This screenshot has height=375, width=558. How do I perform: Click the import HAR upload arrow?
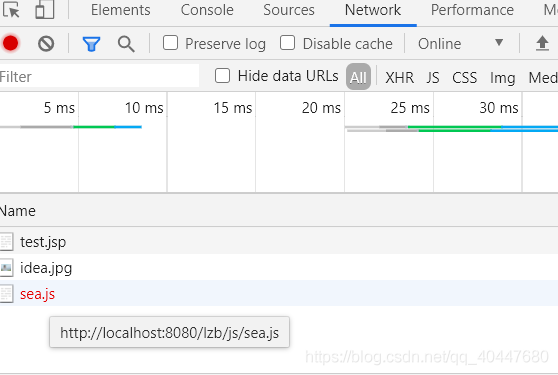coord(542,43)
